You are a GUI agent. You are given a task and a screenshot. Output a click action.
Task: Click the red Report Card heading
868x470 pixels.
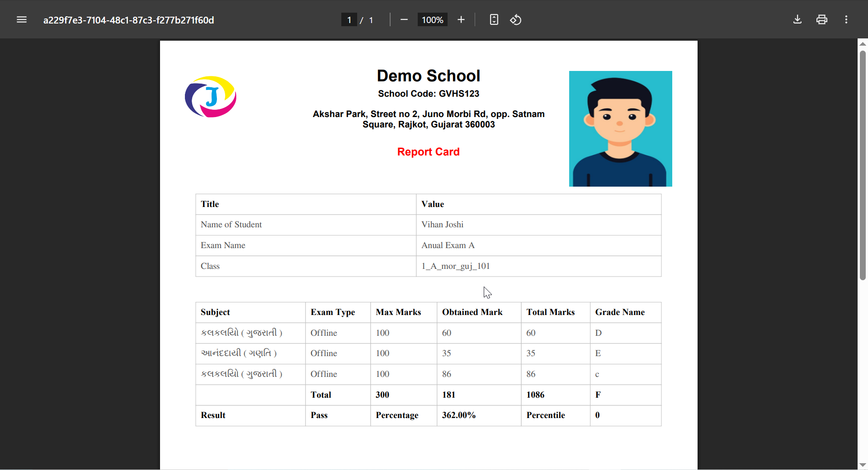(x=428, y=152)
